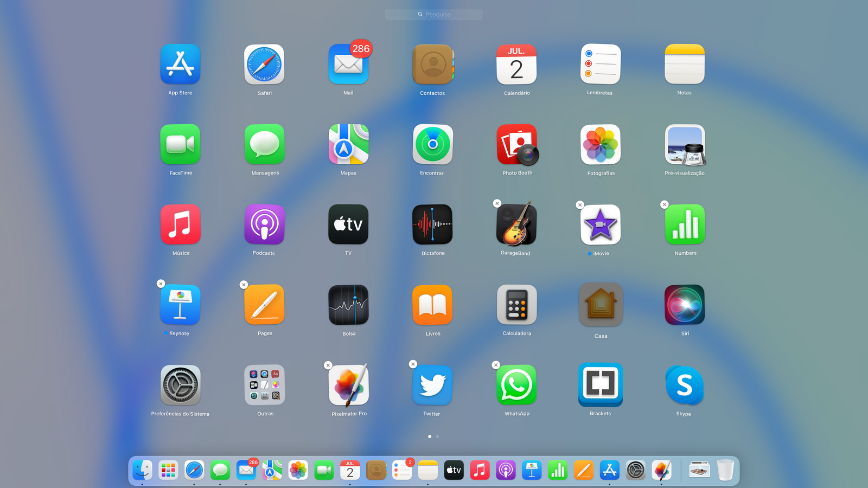Remove Pages via the X badge
The width and height of the screenshot is (868, 488).
(x=244, y=285)
